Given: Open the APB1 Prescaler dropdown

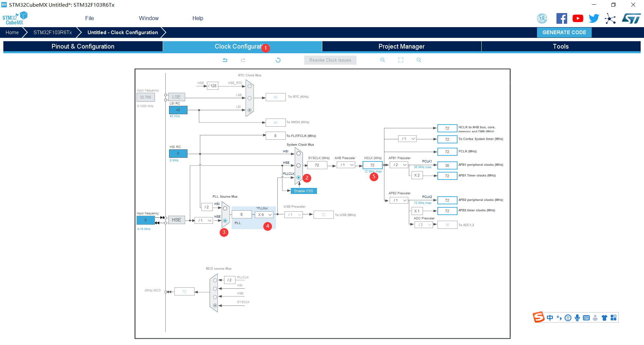Looking at the screenshot, I should tap(399, 165).
